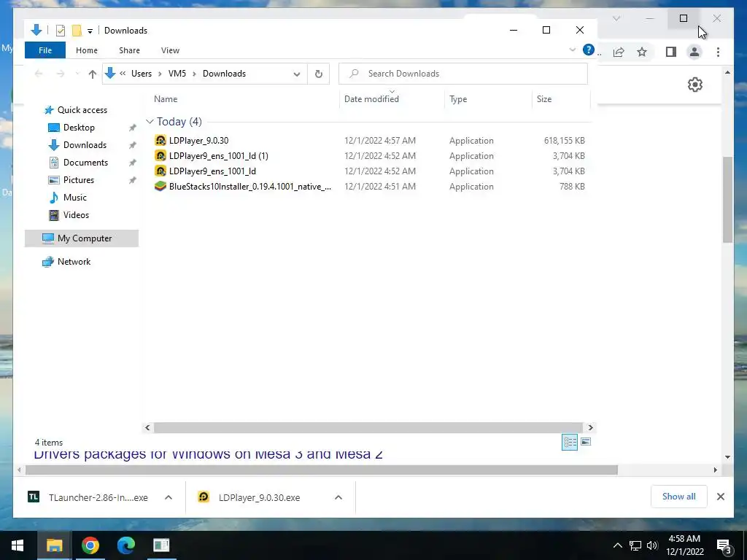
Task: Click the Chrome vertical scrollbar thumb
Action: point(727,200)
